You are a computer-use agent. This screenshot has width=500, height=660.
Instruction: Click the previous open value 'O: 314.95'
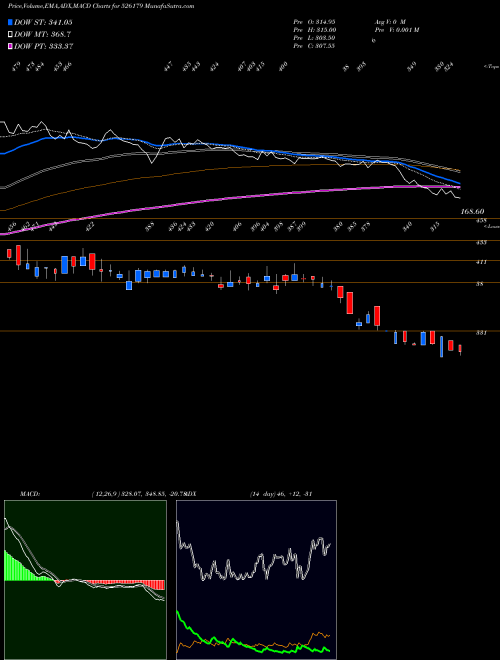[321, 21]
